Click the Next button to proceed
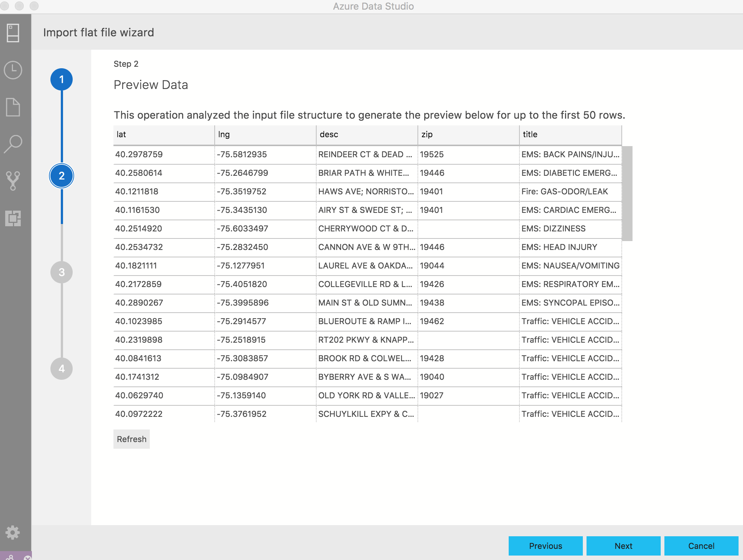743x560 pixels. (x=624, y=544)
